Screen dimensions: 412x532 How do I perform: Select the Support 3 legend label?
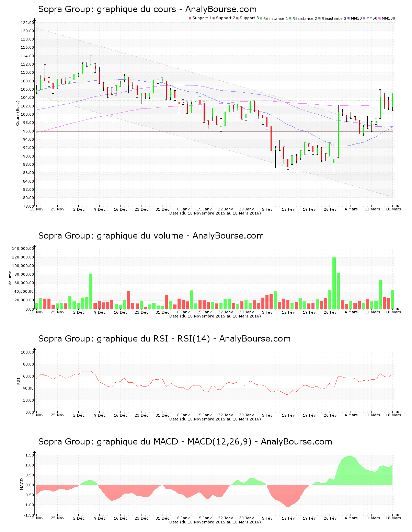pos(249,18)
